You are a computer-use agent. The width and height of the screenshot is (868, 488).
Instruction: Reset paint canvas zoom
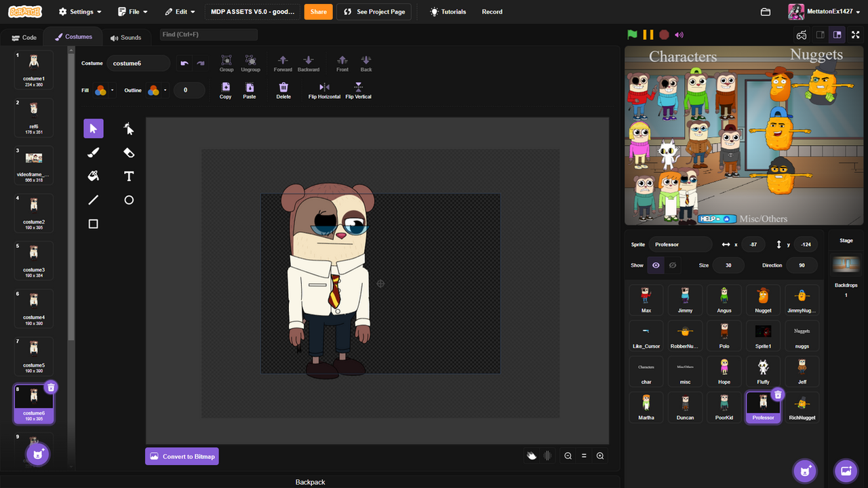coord(584,456)
